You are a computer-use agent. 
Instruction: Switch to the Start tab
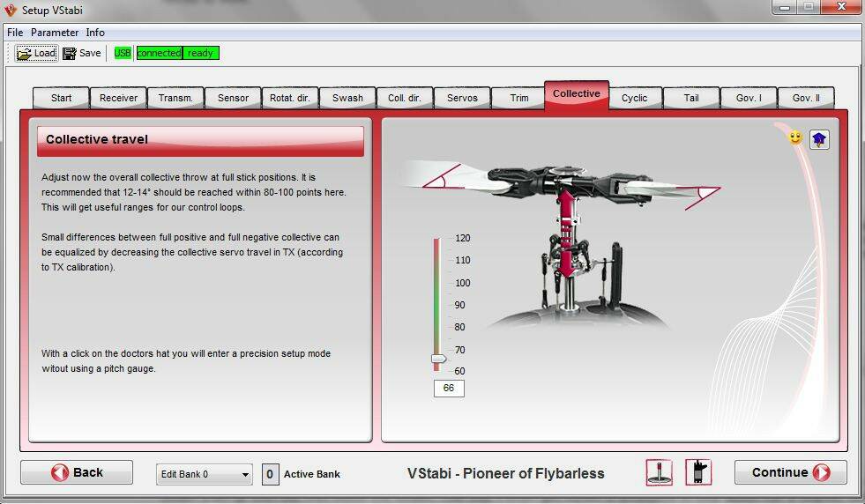click(61, 98)
